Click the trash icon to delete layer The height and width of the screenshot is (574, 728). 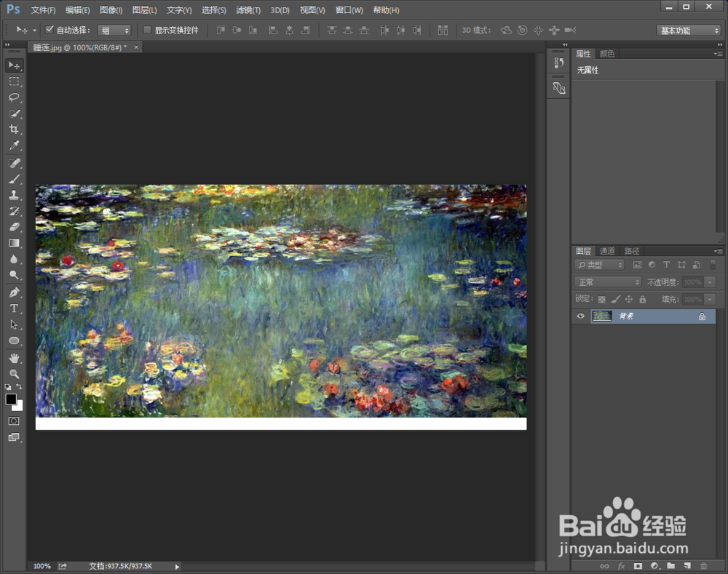(703, 566)
